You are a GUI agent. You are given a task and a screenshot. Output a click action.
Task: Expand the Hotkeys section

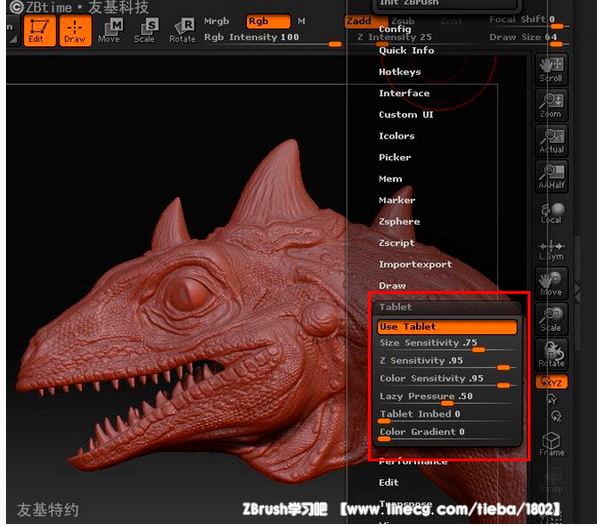click(400, 72)
